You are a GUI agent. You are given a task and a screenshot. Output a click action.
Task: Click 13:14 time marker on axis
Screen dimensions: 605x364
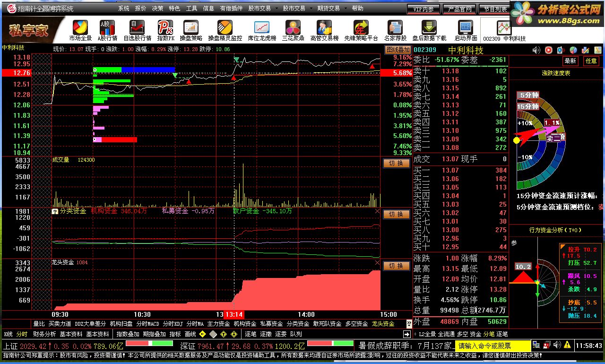(233, 314)
